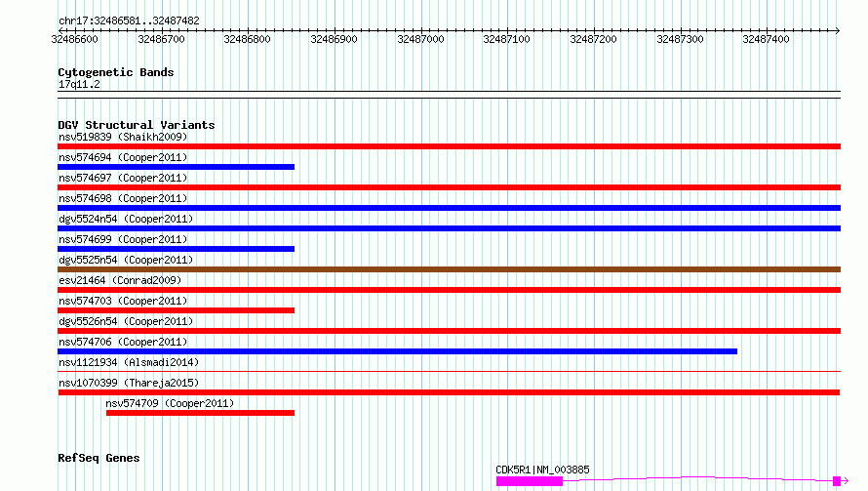
Task: Click ruler position 32486900
Action: pos(334,39)
